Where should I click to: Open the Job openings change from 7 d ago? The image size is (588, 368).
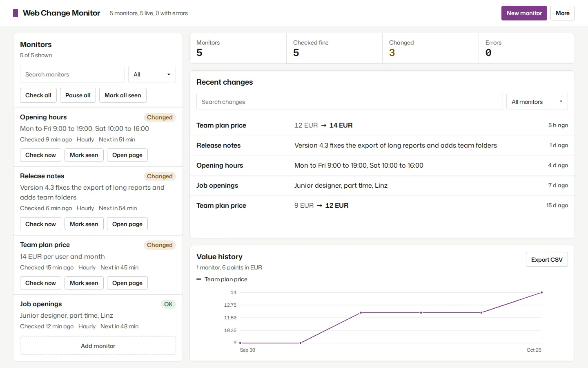click(382, 185)
